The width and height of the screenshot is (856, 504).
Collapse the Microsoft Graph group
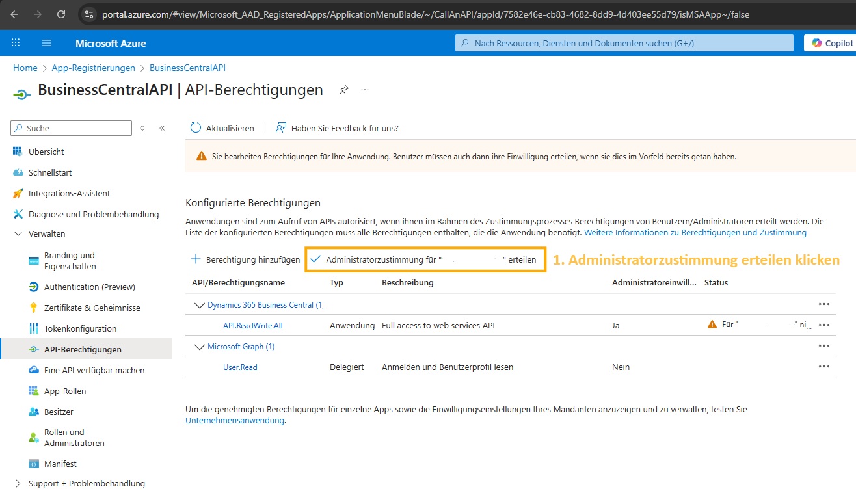(199, 347)
